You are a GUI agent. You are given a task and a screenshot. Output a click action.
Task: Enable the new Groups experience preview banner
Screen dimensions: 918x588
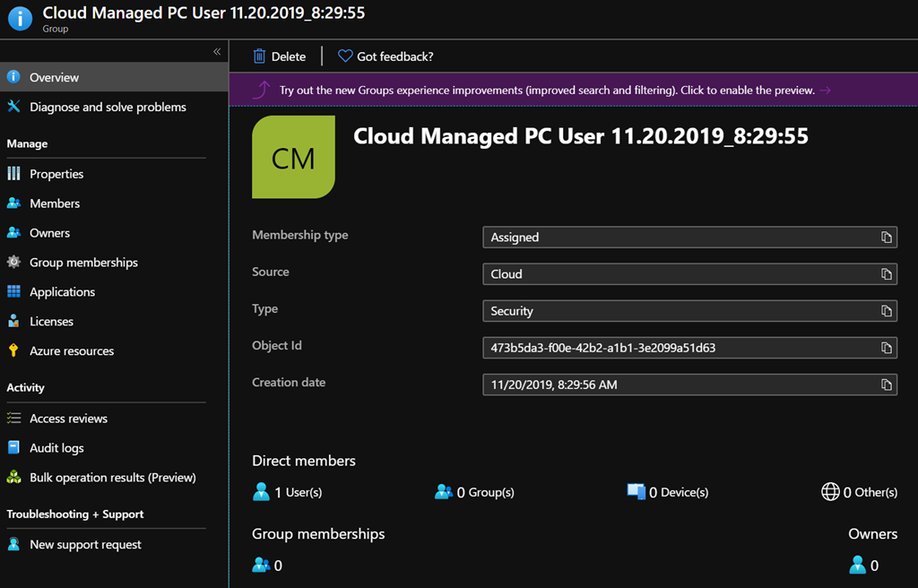click(x=547, y=91)
